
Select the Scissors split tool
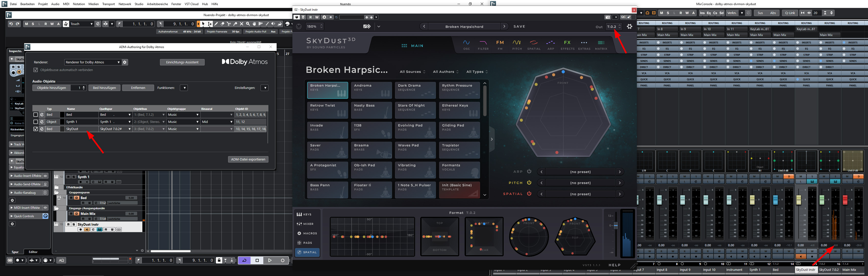click(229, 24)
